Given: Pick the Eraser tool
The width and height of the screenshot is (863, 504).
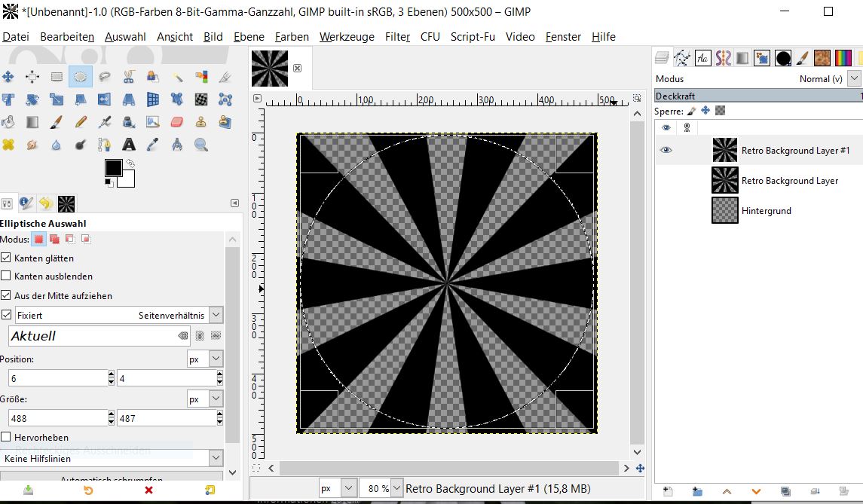Looking at the screenshot, I should [177, 122].
